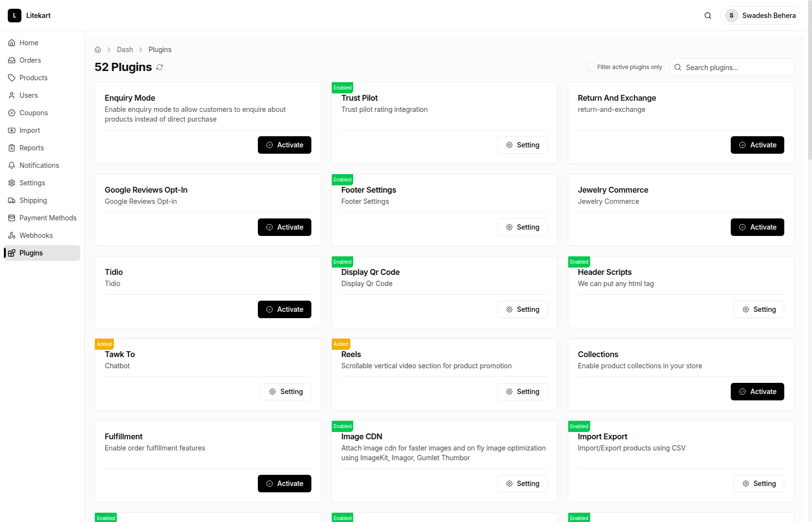
Task: Click the magnifier inside Search plugins field
Action: tap(678, 67)
